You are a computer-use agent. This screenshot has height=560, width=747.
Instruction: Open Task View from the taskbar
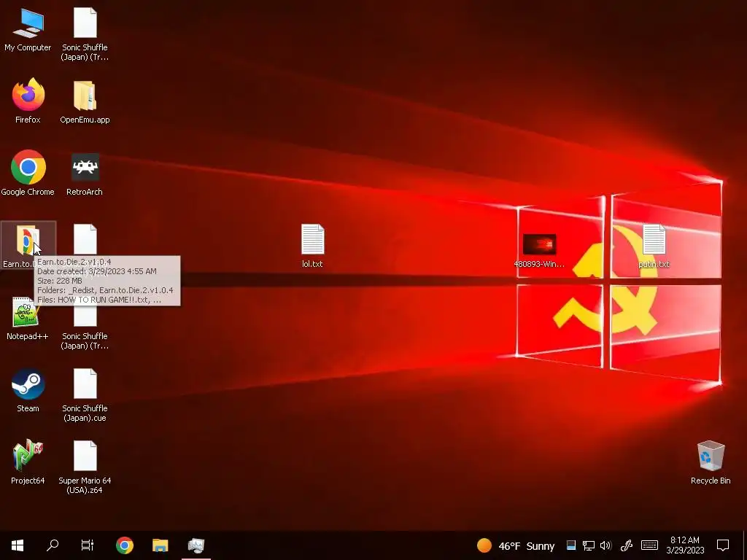88,545
